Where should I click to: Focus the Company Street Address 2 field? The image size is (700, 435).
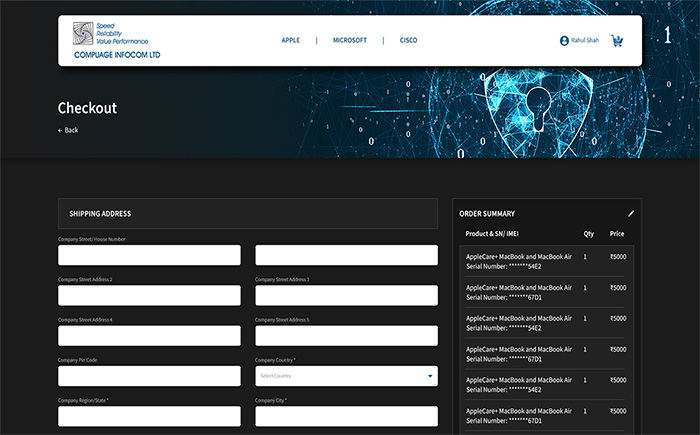(149, 295)
